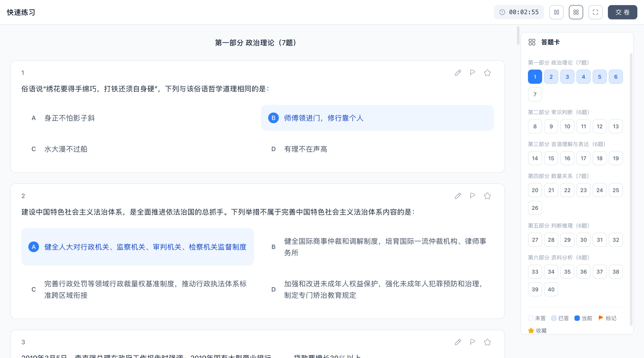The width and height of the screenshot is (644, 358).
Task: Click the 答题卡 panel header icon
Action: pos(532,42)
